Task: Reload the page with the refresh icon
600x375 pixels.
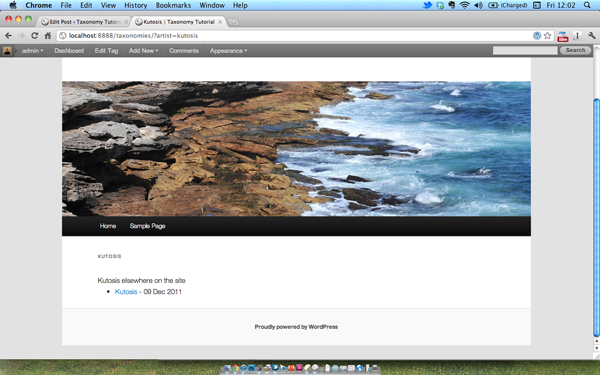Action: click(x=34, y=36)
